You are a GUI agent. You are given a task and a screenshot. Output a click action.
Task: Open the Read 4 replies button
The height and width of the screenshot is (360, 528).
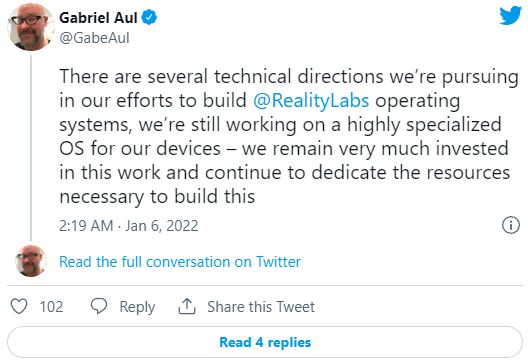pyautogui.click(x=265, y=342)
